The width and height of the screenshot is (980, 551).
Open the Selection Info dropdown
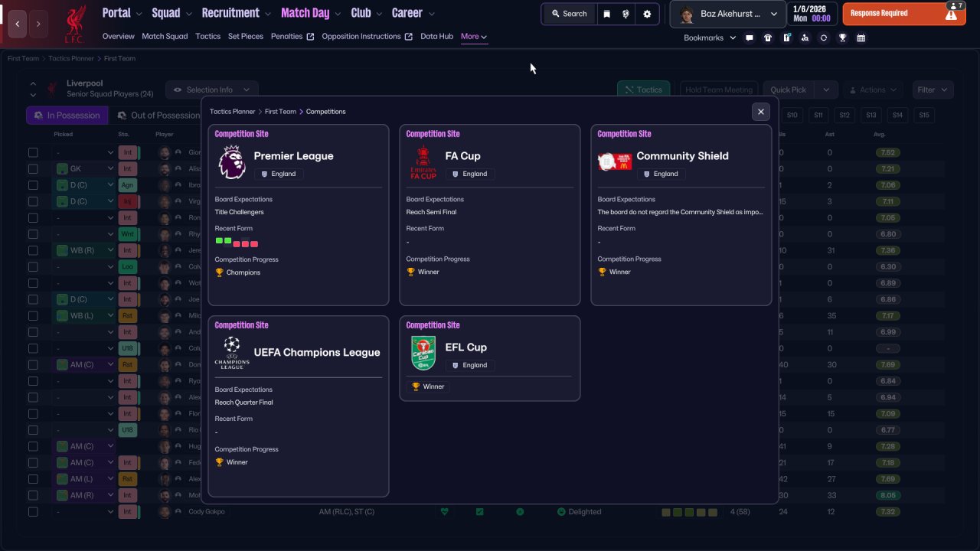point(212,90)
